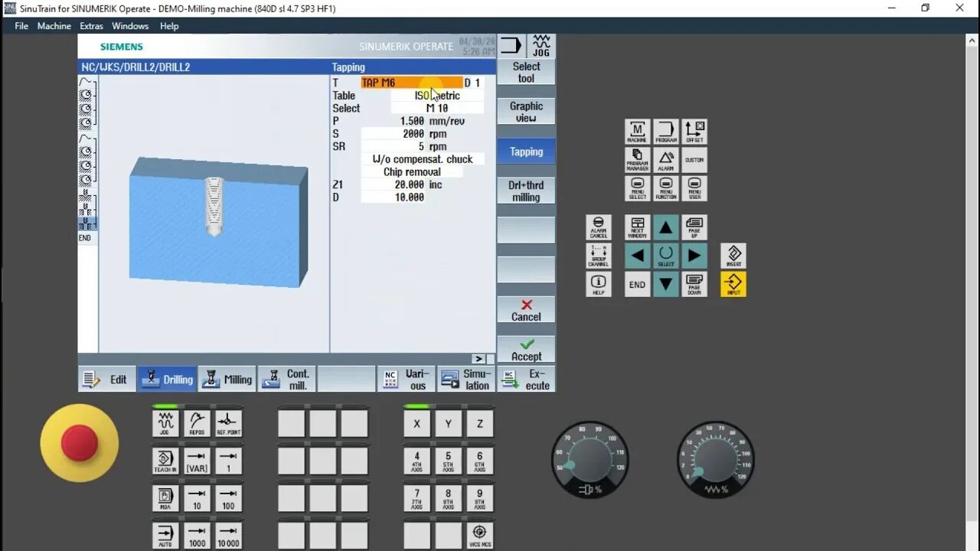The height and width of the screenshot is (551, 980).
Task: Click the cursor left arrow key
Action: 637,256
